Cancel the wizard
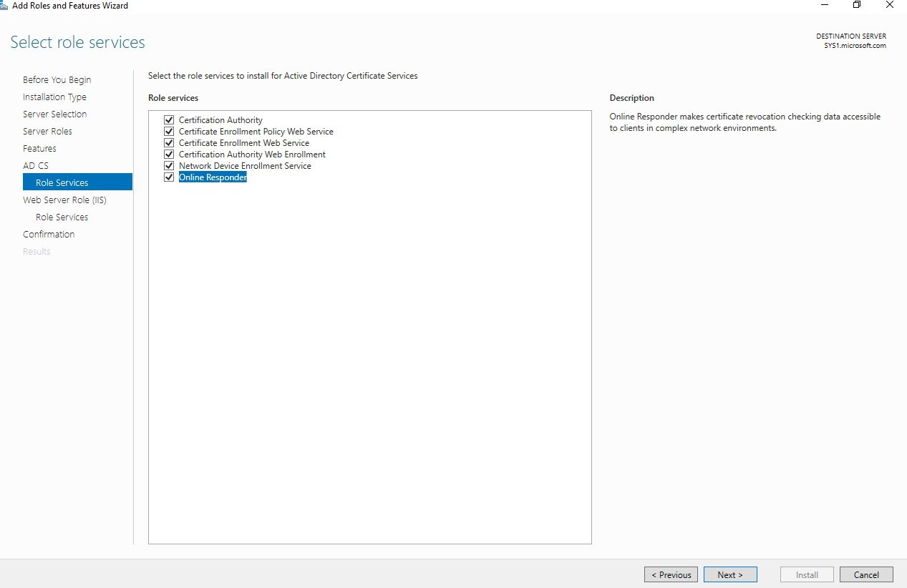Screen dimensions: 907x588 [866, 574]
